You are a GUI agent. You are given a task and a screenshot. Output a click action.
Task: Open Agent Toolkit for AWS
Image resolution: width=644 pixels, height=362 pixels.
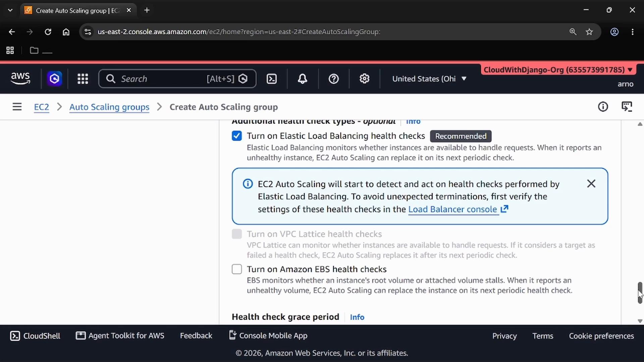[x=120, y=336]
